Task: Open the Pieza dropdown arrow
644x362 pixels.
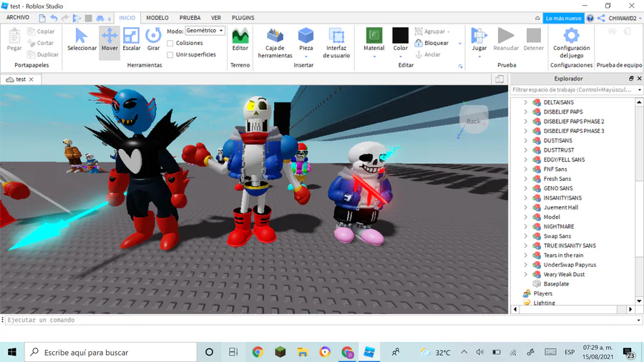Action: click(306, 57)
